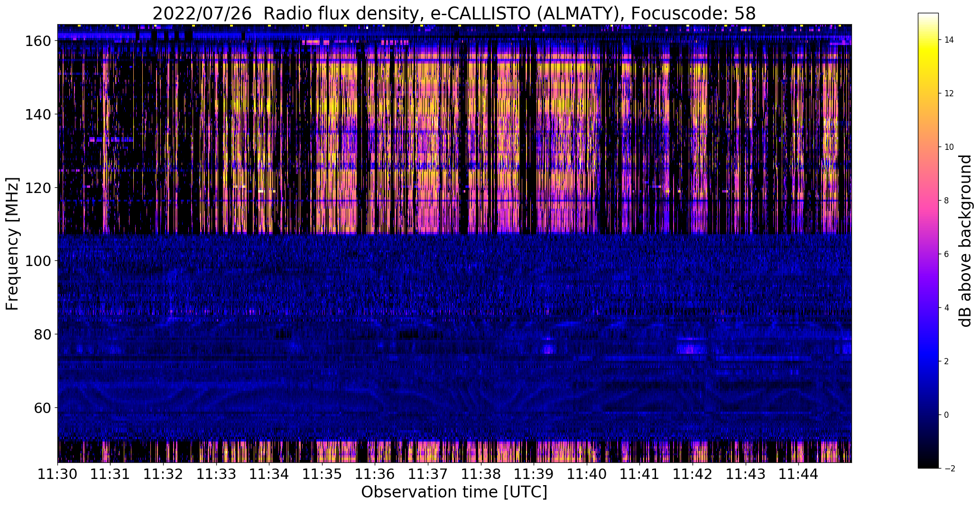Screen dimensions: 980x506
Task: Click the 'Frequency [MHz]' axis label
Action: click(12, 244)
